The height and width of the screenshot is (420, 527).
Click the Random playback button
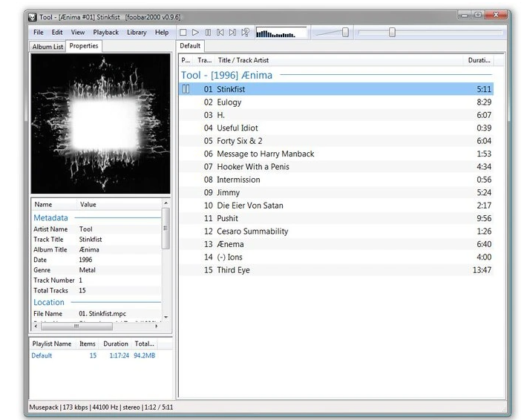pyautogui.click(x=246, y=32)
